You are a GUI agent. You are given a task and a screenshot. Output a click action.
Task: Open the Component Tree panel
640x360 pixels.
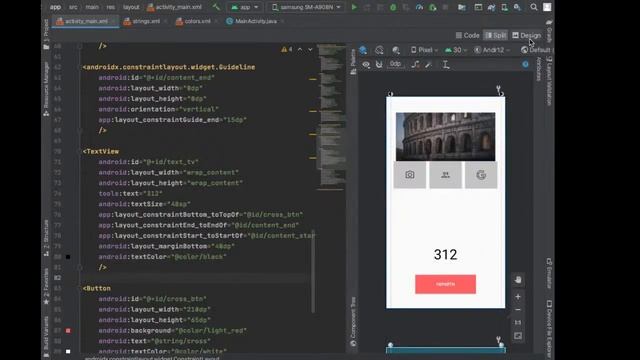[353, 322]
